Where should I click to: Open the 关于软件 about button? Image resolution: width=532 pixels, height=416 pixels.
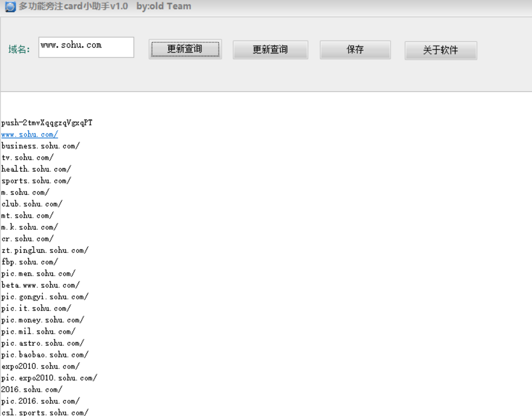point(441,50)
